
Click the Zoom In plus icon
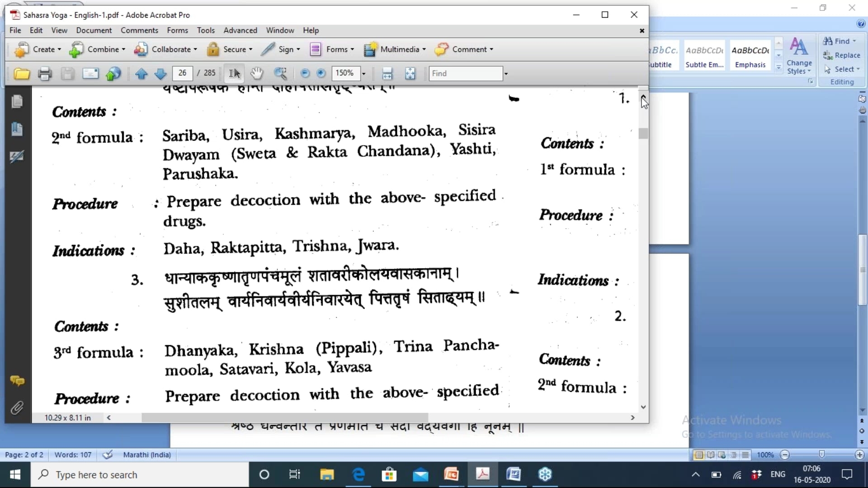321,73
